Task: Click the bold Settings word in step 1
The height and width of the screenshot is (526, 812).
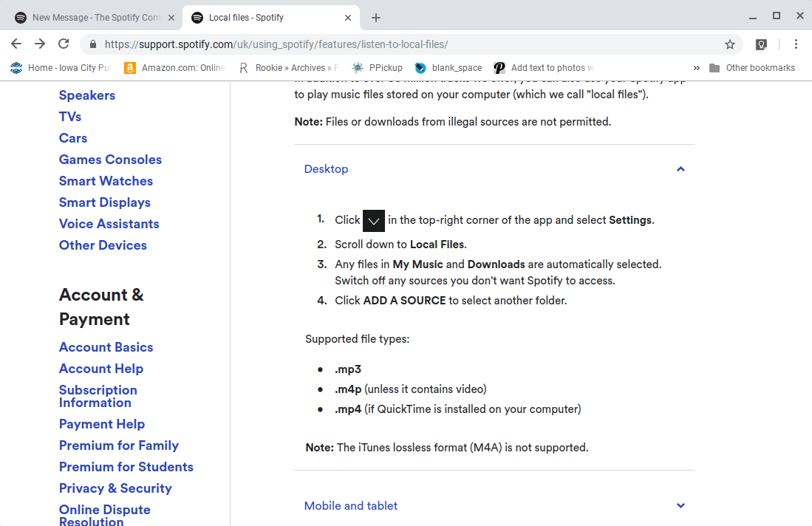Action: tap(630, 220)
